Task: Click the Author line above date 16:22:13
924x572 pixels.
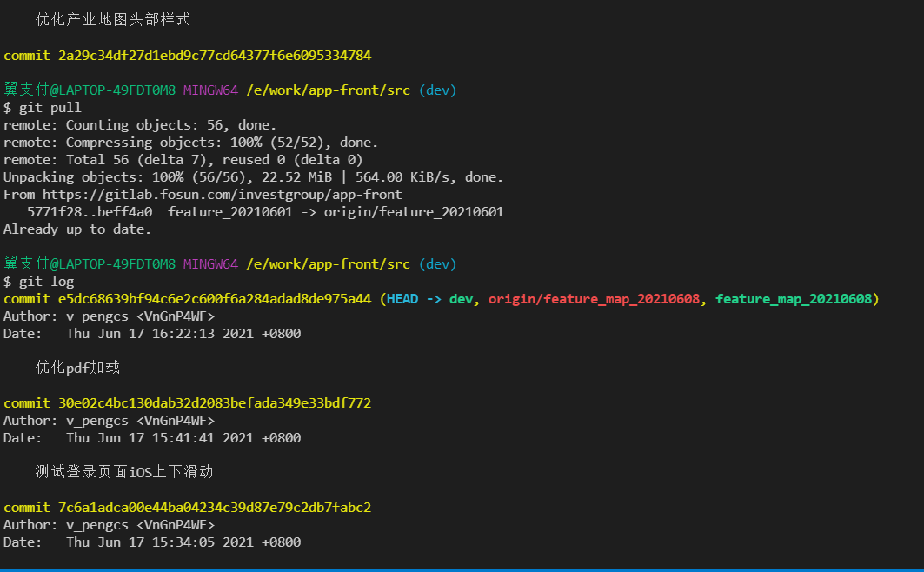Action: click(109, 316)
